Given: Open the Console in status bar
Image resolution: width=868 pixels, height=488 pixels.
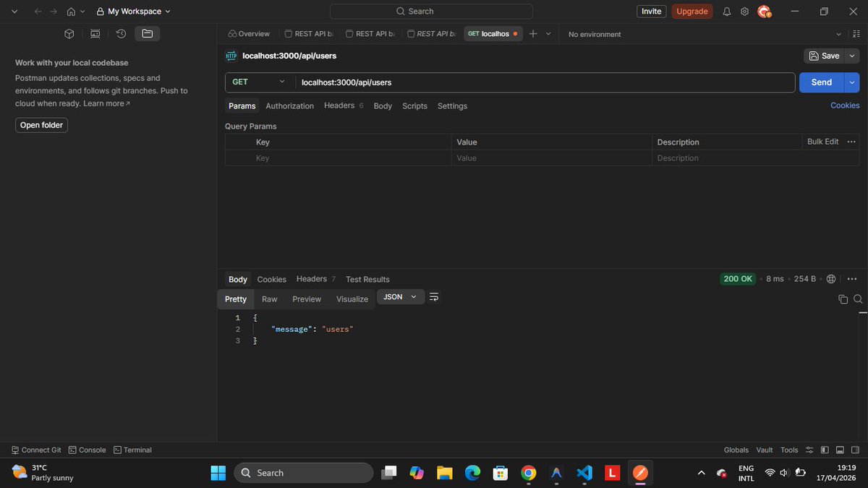Looking at the screenshot, I should (x=88, y=450).
